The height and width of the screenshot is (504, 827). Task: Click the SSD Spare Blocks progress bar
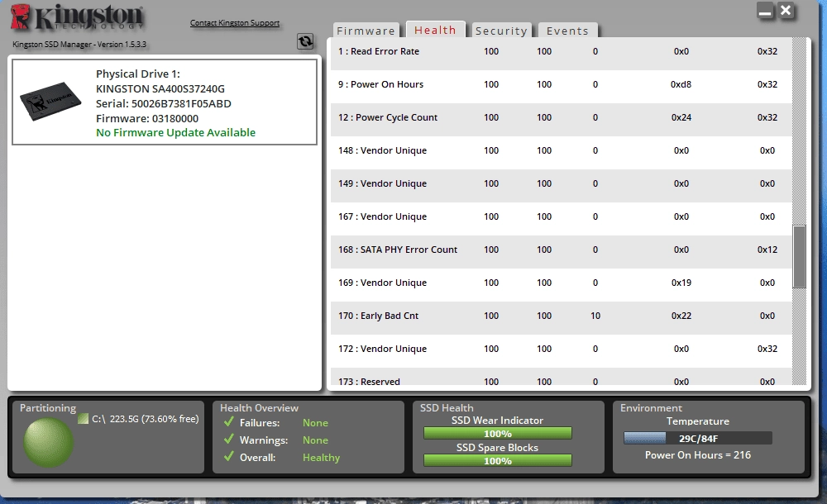pyautogui.click(x=497, y=461)
